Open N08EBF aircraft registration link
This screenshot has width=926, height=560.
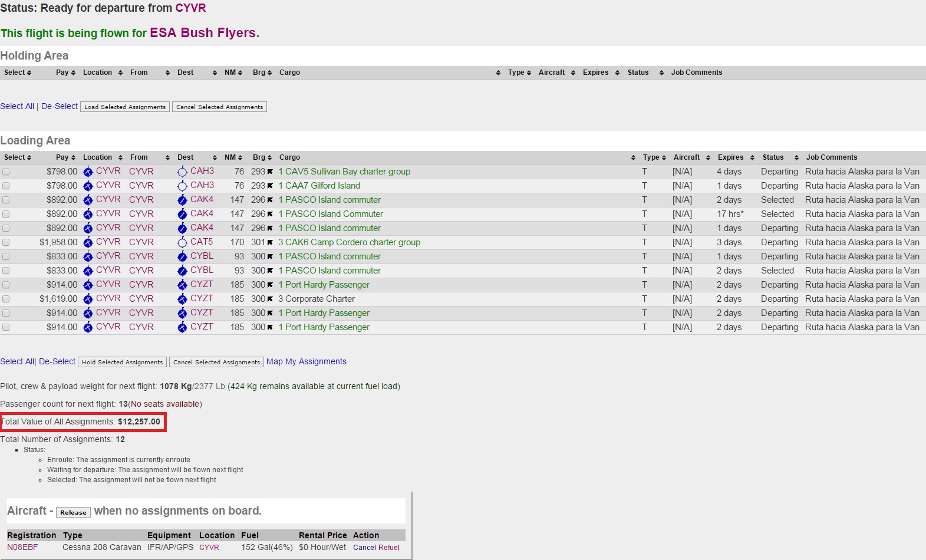point(22,547)
